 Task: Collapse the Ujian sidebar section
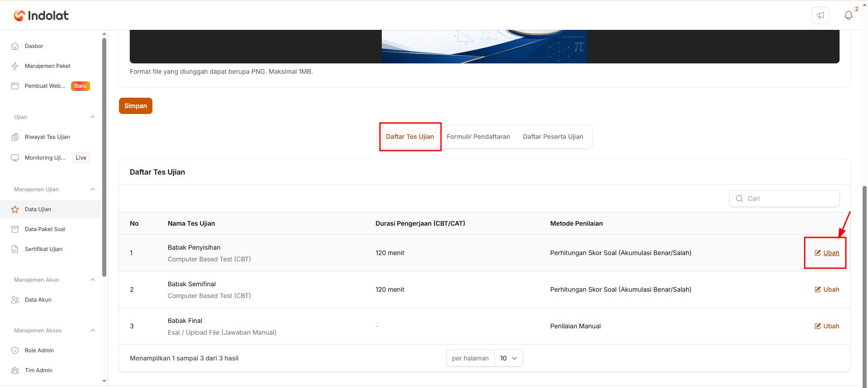click(x=93, y=117)
